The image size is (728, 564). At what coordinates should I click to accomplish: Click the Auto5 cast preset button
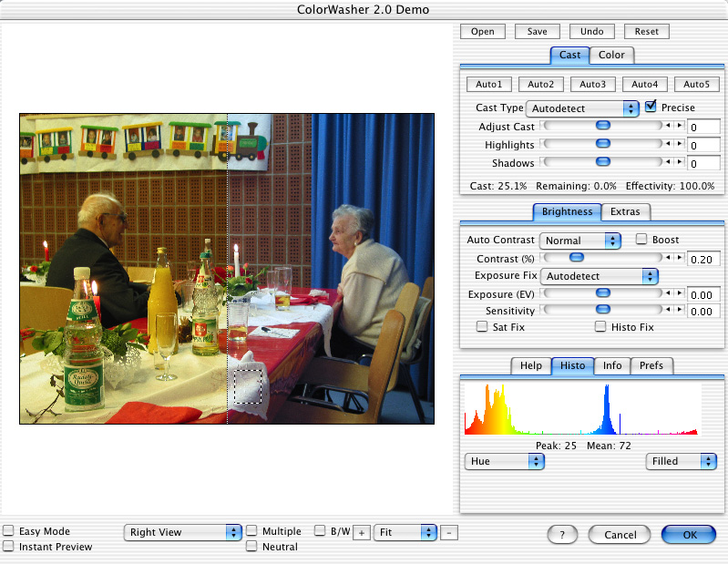pyautogui.click(x=696, y=85)
